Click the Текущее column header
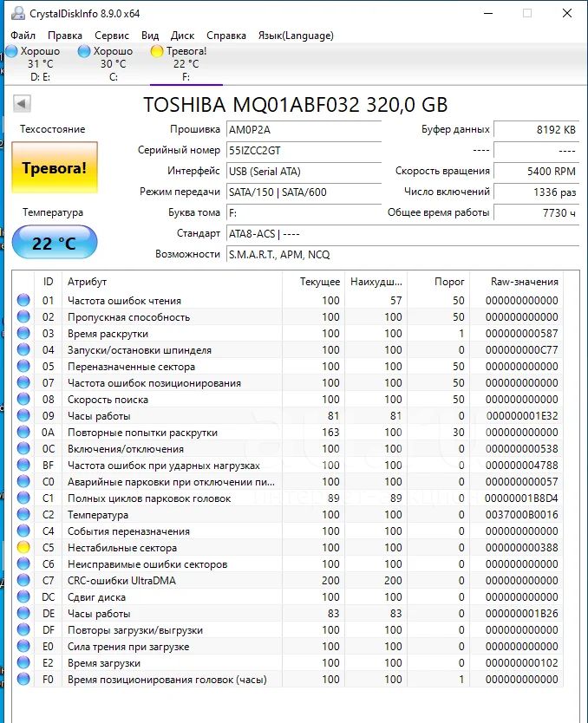The image size is (588, 723). [x=314, y=282]
